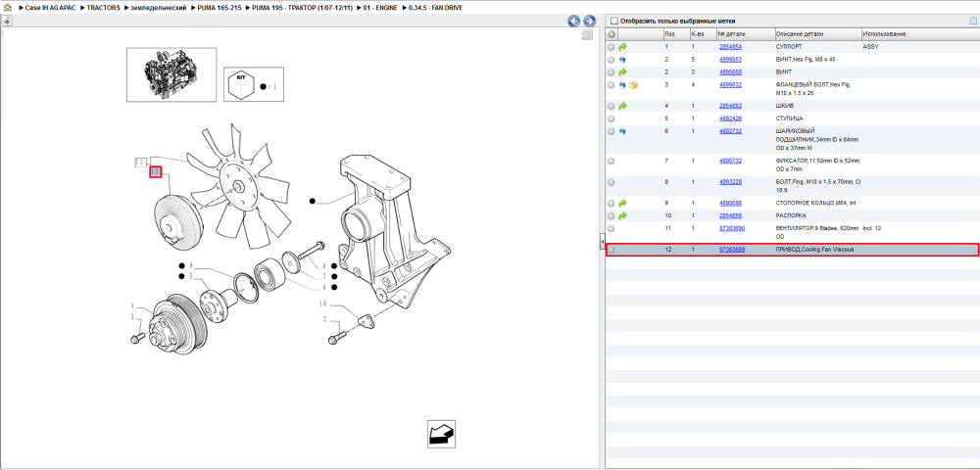Select callout 12 on the diagram
This screenshot has height=470, width=980.
click(x=156, y=171)
